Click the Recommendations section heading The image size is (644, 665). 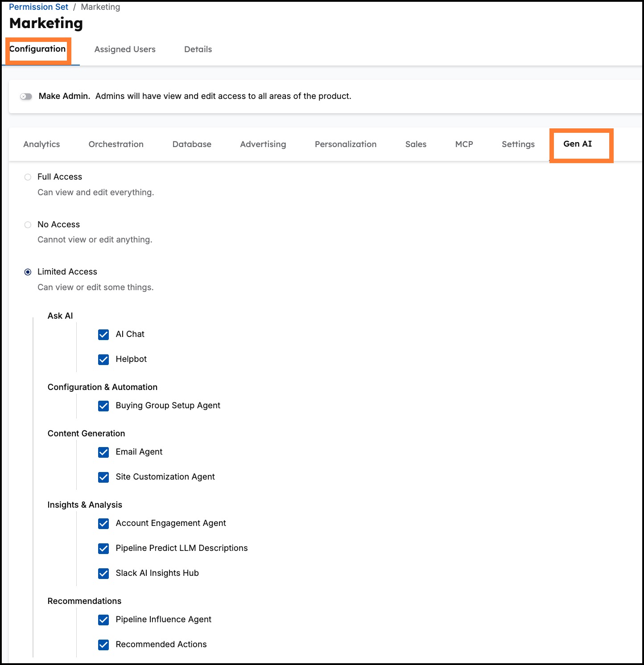point(84,601)
